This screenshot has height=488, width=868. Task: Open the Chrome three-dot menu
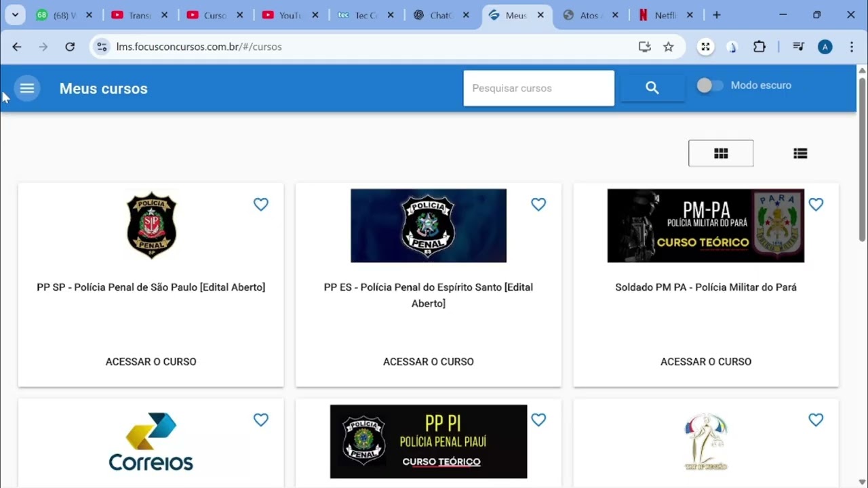point(852,47)
